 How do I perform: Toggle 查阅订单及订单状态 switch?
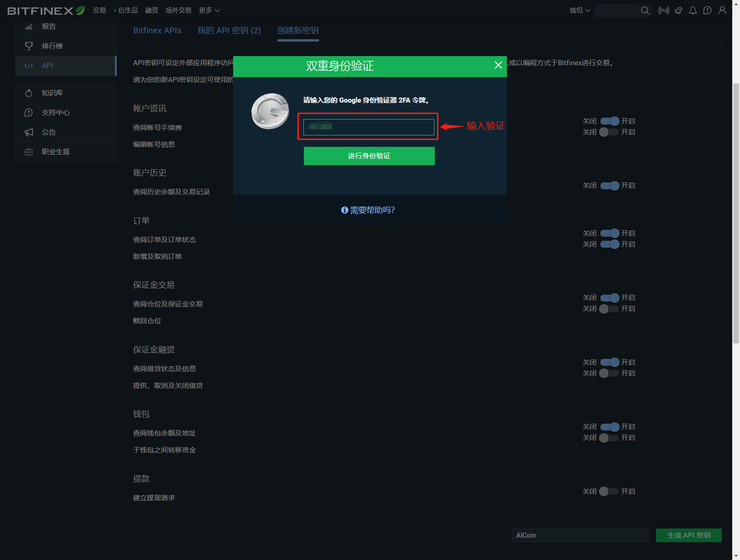pos(610,233)
